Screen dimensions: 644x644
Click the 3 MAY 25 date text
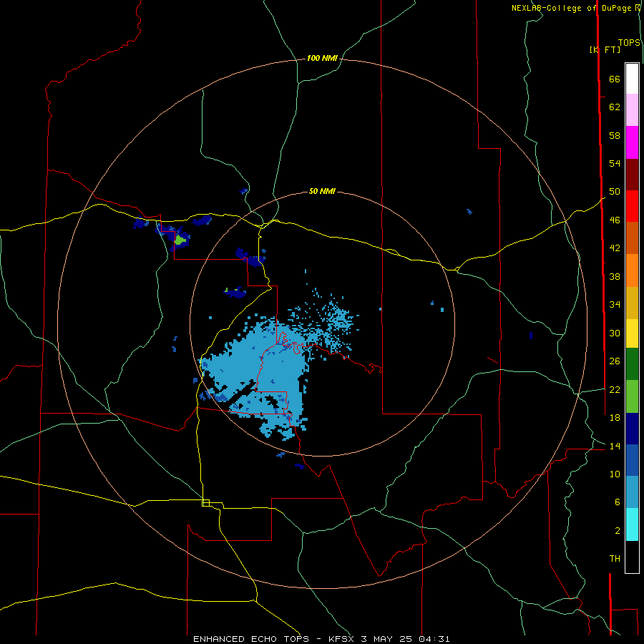pyautogui.click(x=386, y=639)
